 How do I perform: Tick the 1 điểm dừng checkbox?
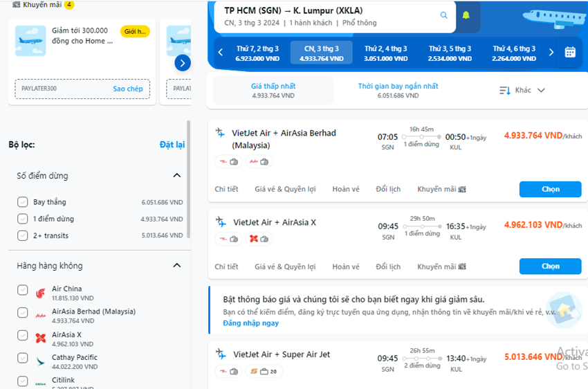click(x=23, y=219)
